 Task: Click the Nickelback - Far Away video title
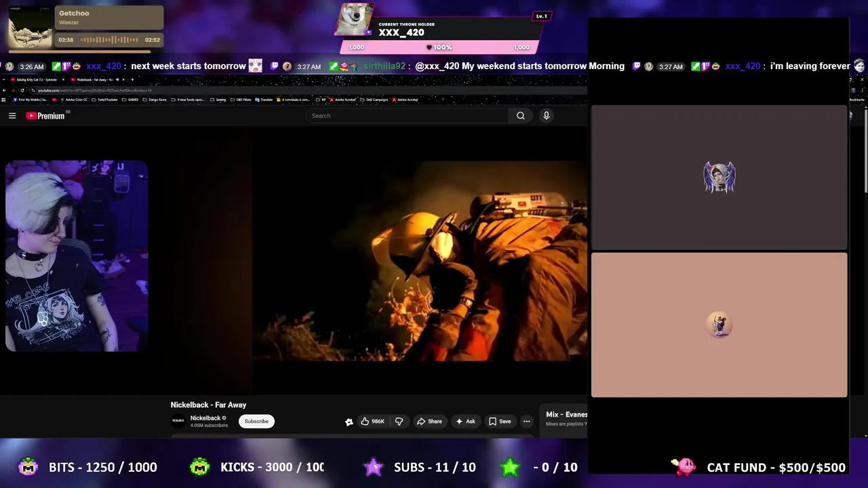[x=208, y=405]
